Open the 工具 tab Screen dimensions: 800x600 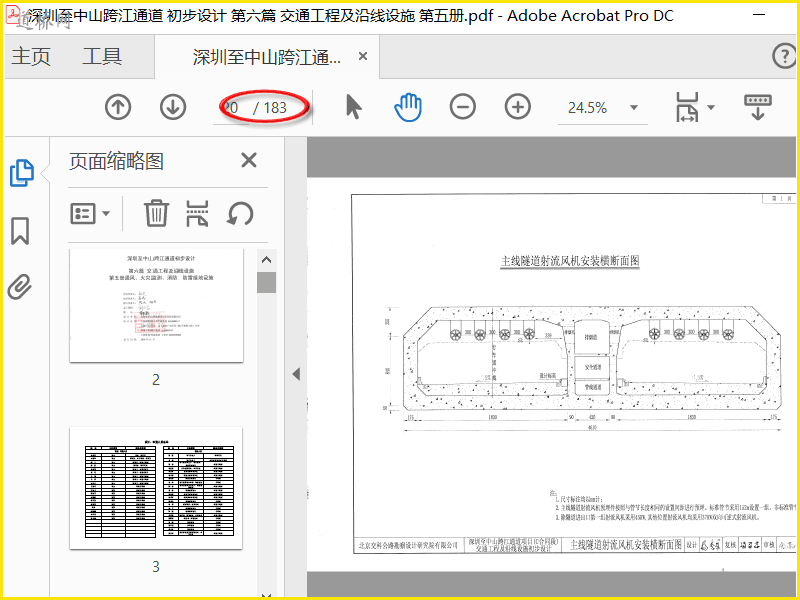(x=102, y=56)
